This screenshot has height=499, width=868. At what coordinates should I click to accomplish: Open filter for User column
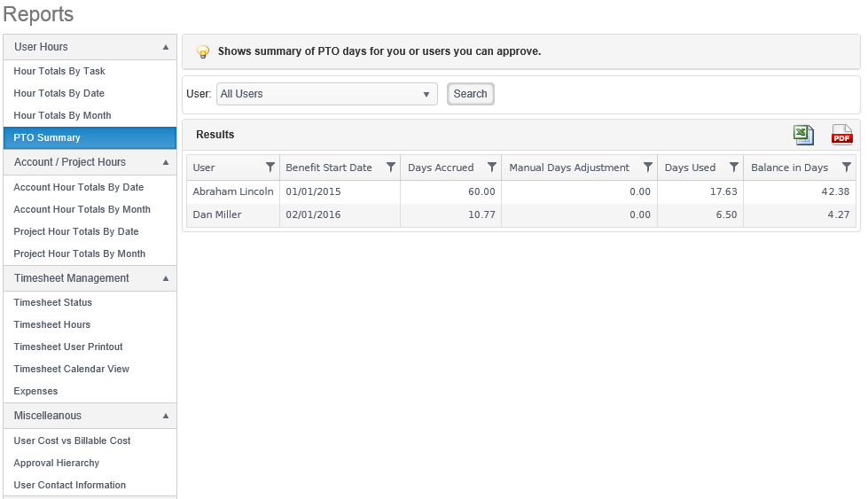[x=270, y=167]
